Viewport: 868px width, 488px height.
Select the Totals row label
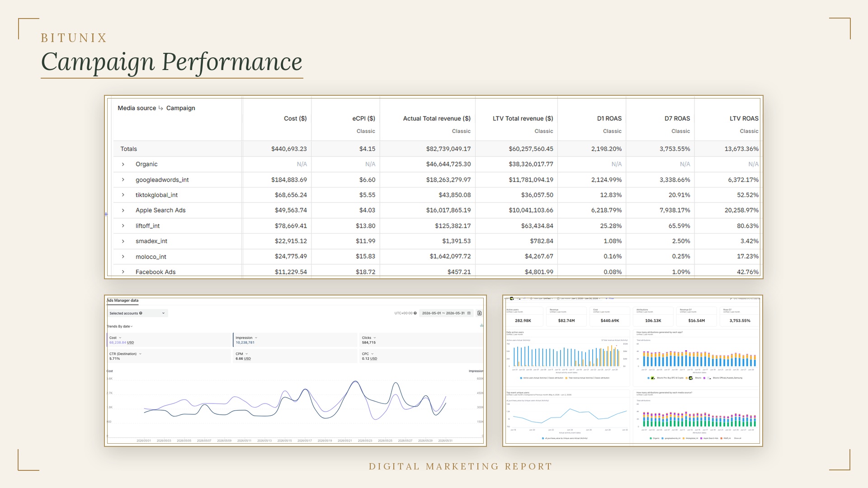point(128,149)
